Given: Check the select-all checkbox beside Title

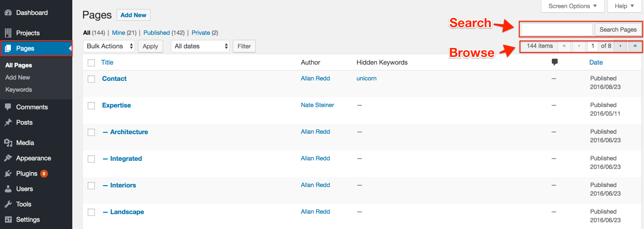Looking at the screenshot, I should (x=91, y=63).
